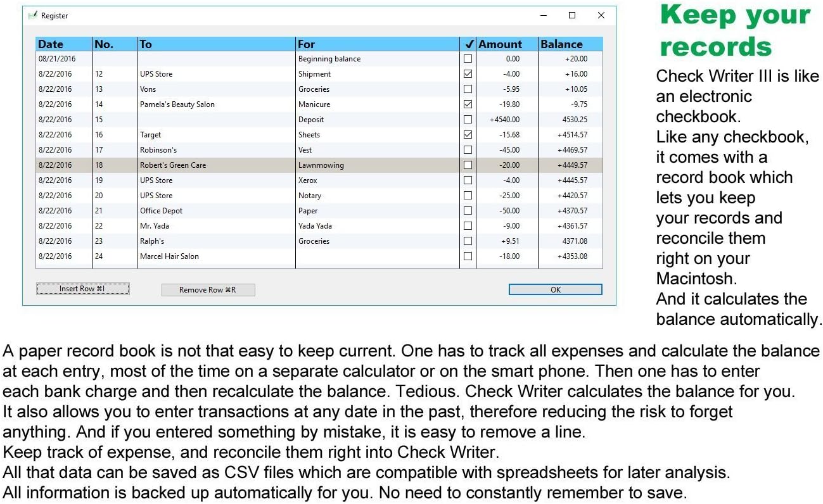Click the +4540.00 amount cell

click(507, 120)
